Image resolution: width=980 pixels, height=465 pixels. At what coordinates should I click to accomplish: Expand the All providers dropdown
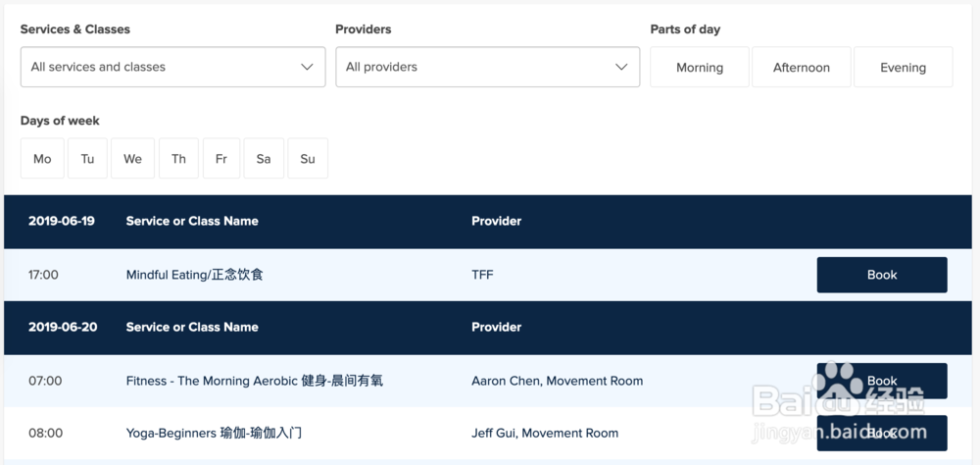tap(487, 67)
